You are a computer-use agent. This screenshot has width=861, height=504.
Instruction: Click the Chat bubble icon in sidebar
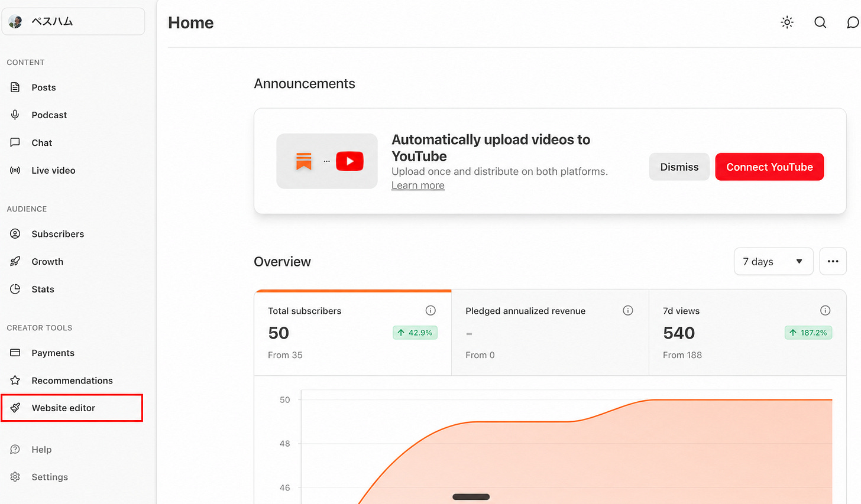15,142
